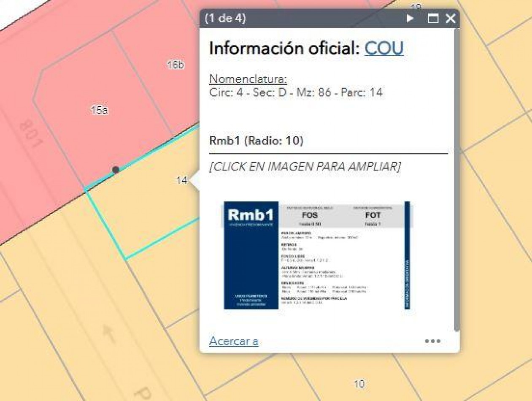Click the '(1 de 4)' popup title bar
The height and width of the screenshot is (401, 532).
pyautogui.click(x=295, y=19)
